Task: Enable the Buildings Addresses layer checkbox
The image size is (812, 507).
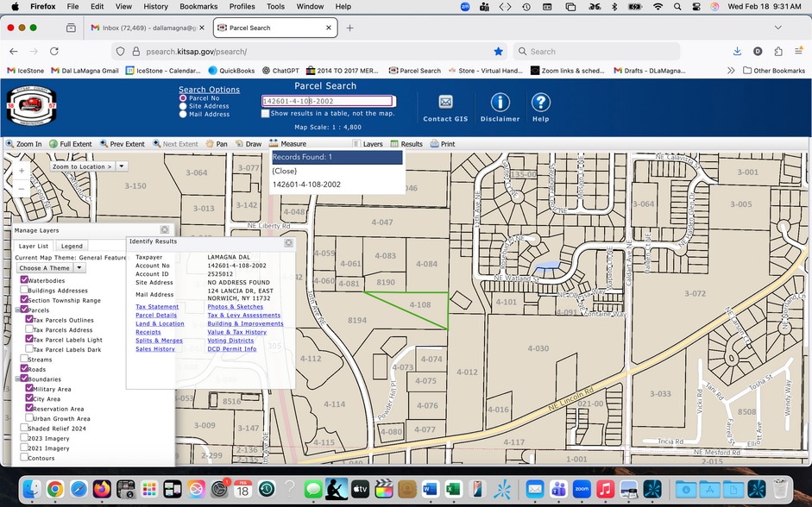Action: click(x=25, y=291)
